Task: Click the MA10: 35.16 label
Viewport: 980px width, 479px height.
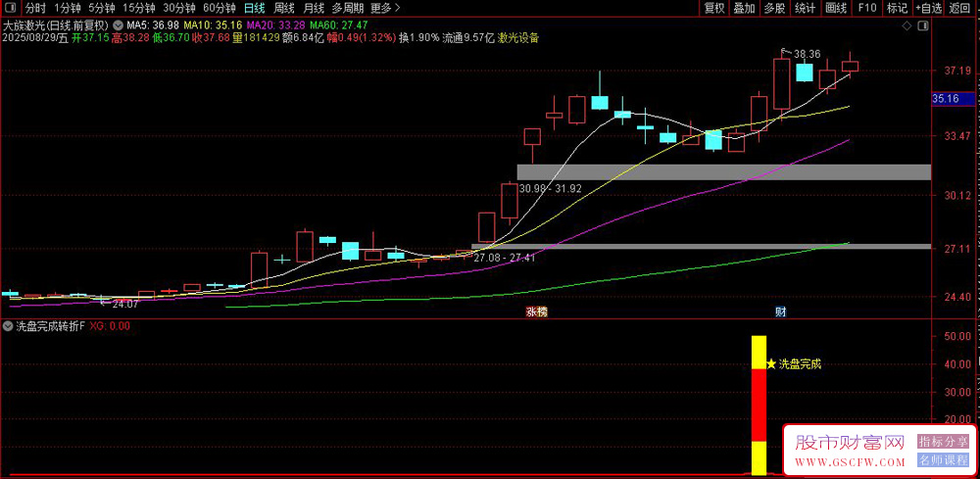Action: tap(215, 25)
